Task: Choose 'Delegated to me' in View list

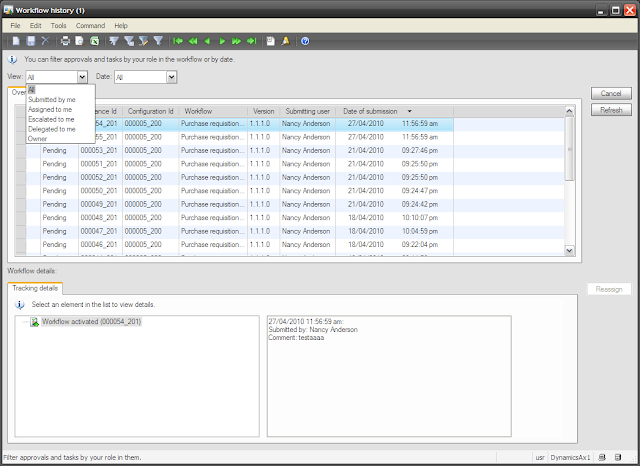Action: (x=52, y=129)
